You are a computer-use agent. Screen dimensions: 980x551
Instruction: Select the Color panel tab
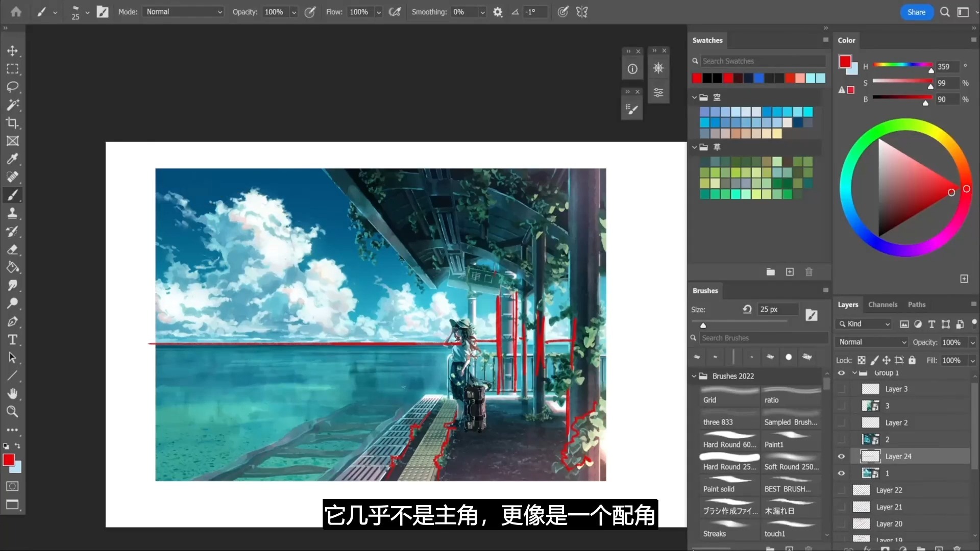(x=846, y=40)
